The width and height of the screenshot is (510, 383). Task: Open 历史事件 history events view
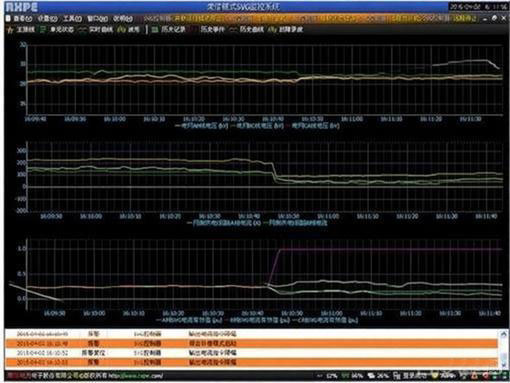(x=213, y=30)
